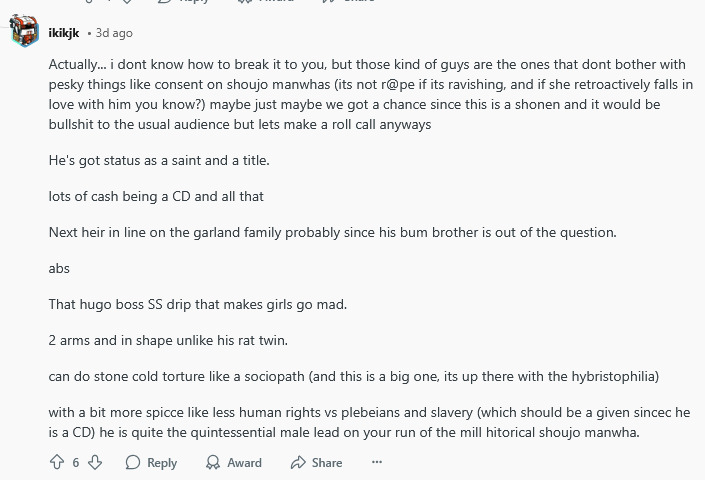The image size is (705, 480).
Task: Click the vote count number 6
Action: [76, 462]
